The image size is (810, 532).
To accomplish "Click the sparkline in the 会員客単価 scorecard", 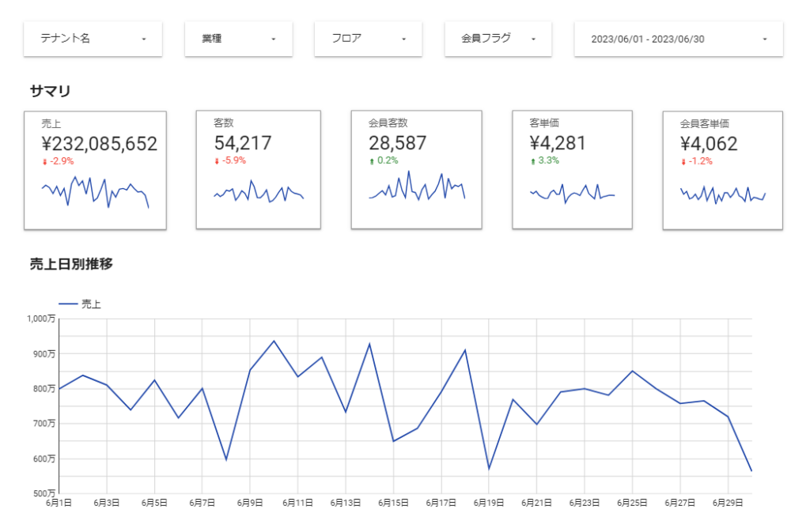I will (x=722, y=194).
